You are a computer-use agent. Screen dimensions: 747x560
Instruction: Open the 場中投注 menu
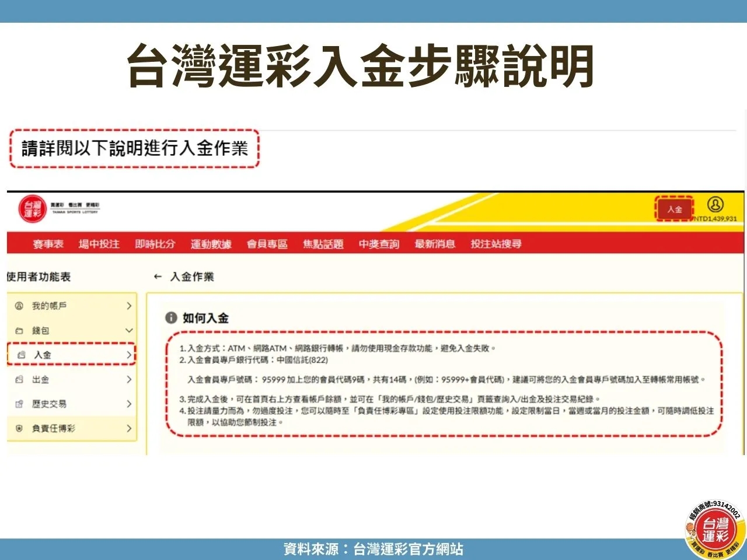[x=99, y=244]
